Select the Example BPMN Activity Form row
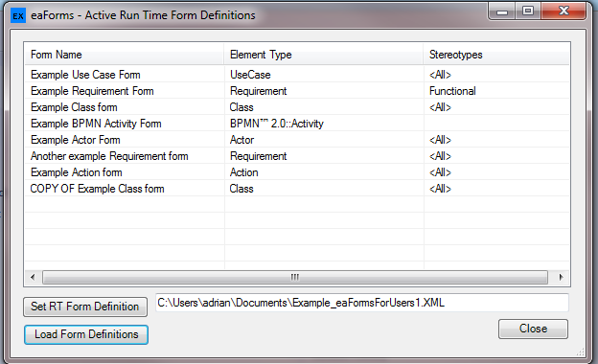 (x=297, y=124)
